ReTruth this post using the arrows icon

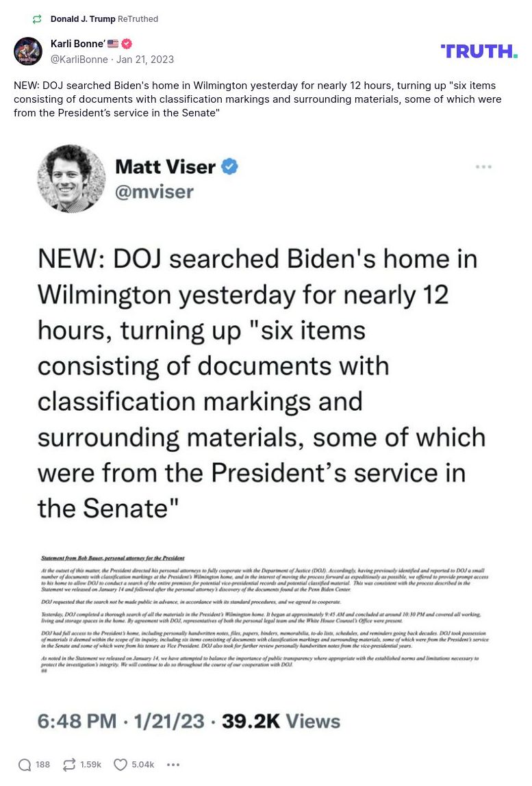[x=69, y=765]
